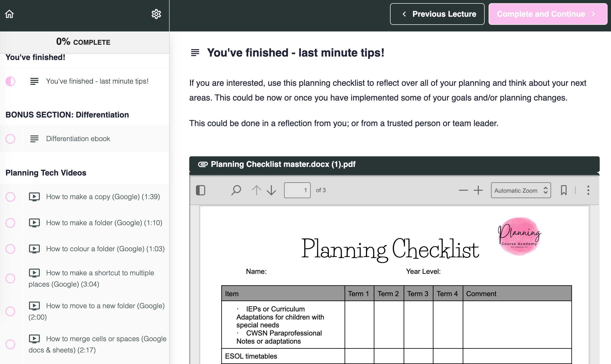The height and width of the screenshot is (364, 611).
Task: Open How to make a copy (Google) video
Action: 103,197
